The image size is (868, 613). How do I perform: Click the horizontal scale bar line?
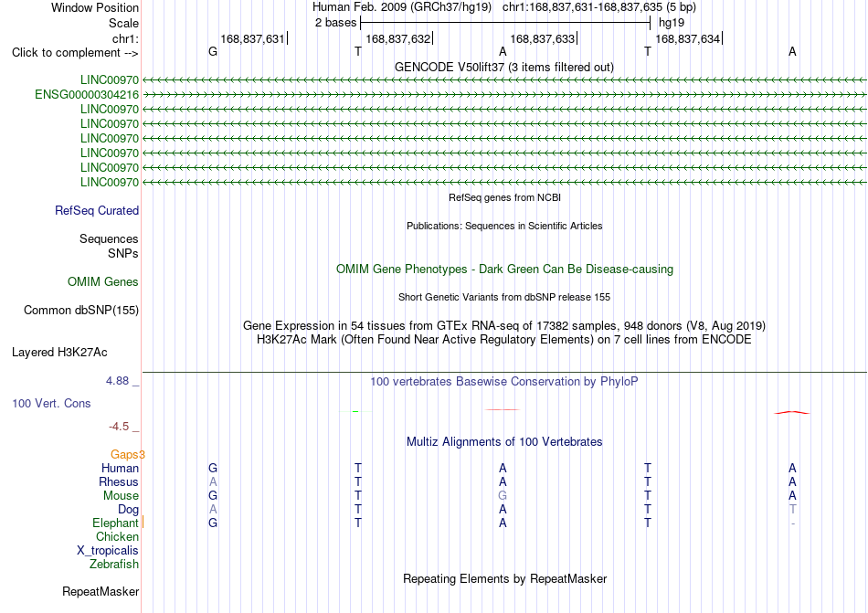pyautogui.click(x=505, y=23)
